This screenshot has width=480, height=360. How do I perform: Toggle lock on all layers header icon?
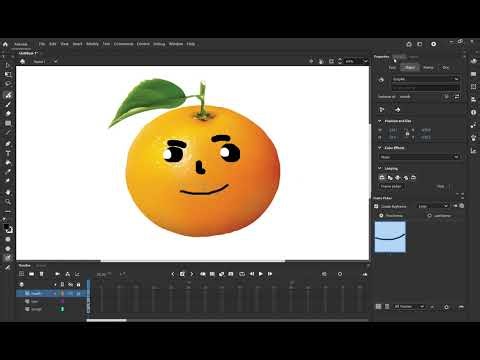coord(78,285)
